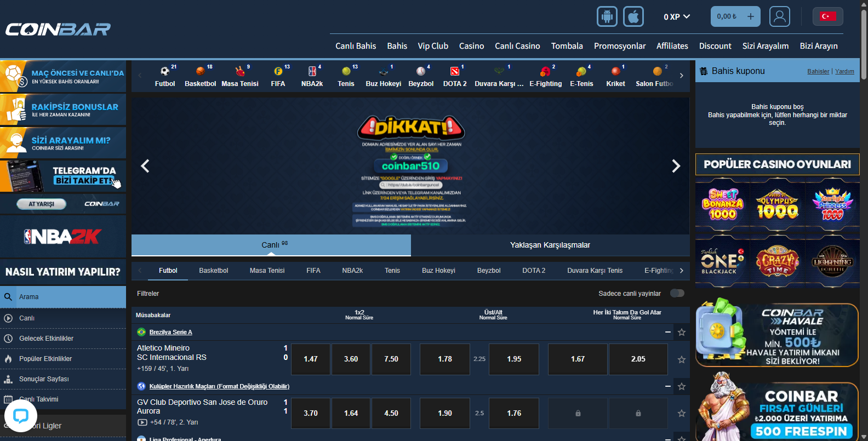Image resolution: width=868 pixels, height=441 pixels.
Task: Favorite the Atletico Mineiro match star
Action: point(682,359)
